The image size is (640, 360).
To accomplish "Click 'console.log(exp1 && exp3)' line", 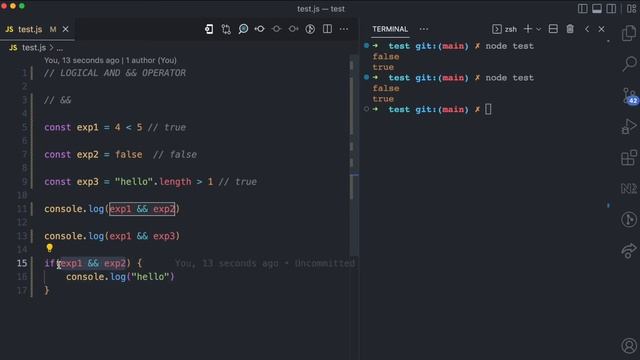I will coord(112,236).
